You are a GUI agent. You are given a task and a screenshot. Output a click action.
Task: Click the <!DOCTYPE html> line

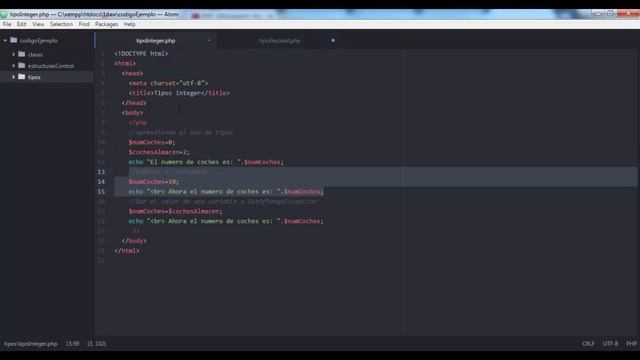click(141, 53)
